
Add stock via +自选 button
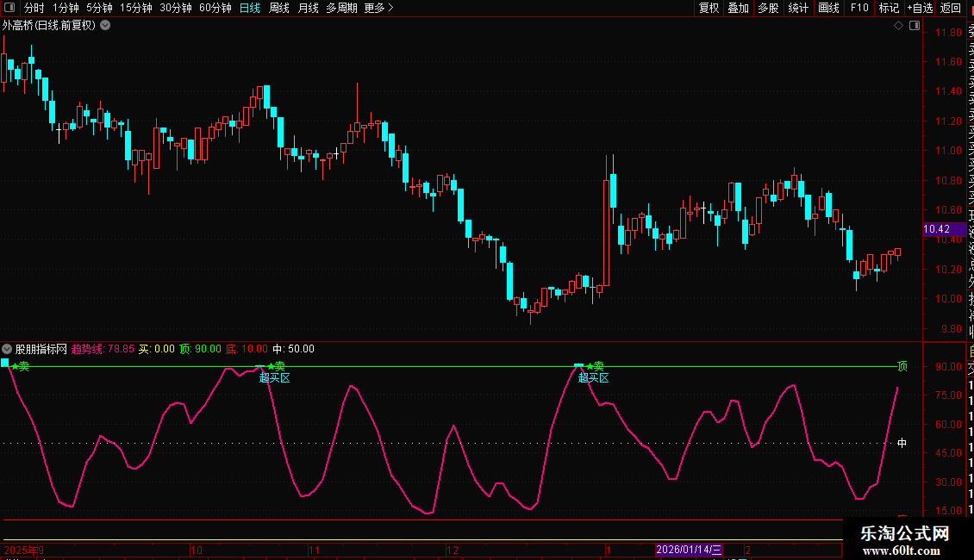click(920, 8)
